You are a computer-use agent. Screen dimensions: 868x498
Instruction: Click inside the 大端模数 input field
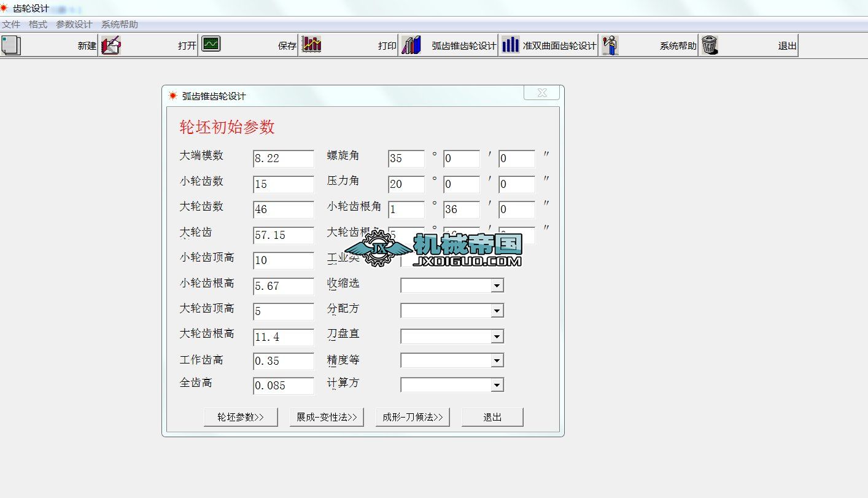pos(282,158)
